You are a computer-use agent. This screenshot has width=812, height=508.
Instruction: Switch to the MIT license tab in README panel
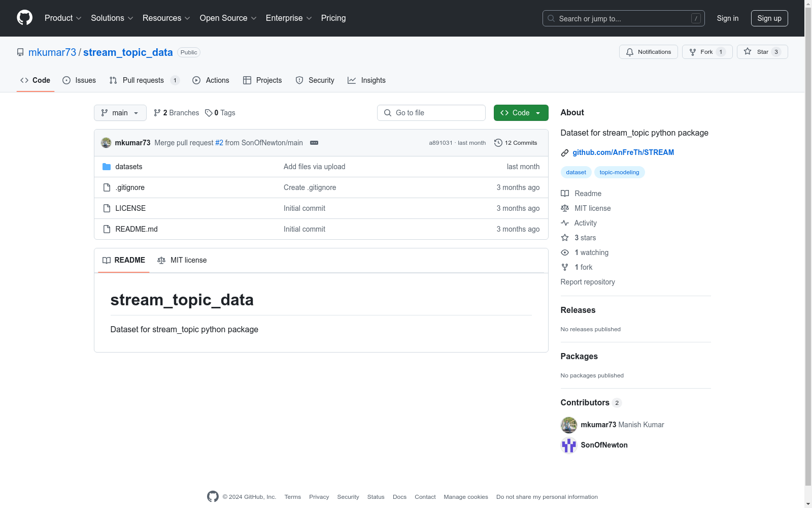[x=182, y=260]
